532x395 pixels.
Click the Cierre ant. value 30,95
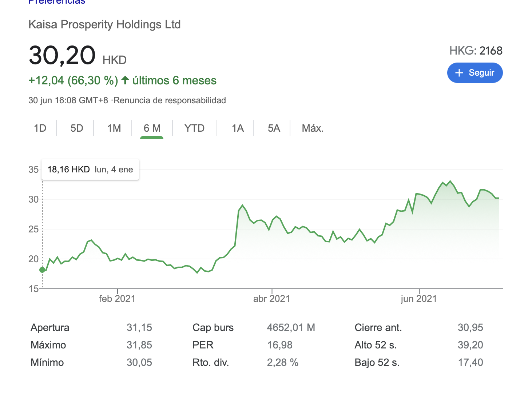coord(471,328)
